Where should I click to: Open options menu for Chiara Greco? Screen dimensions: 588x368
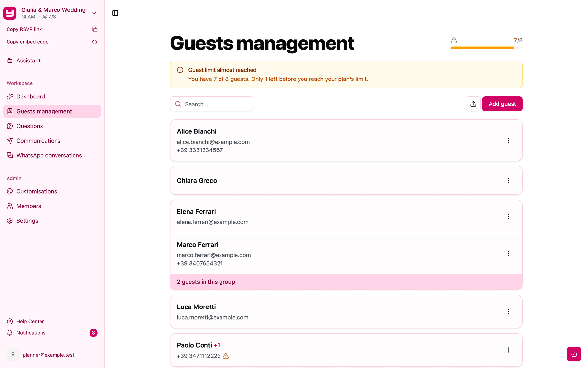[x=508, y=181]
